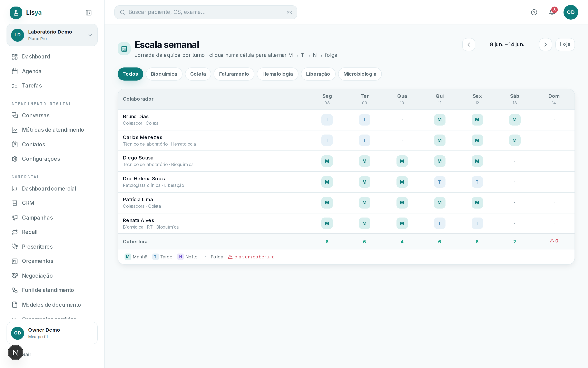Viewport: 588px width, 368px height.
Task: Click the search magnifier icon
Action: tap(122, 12)
